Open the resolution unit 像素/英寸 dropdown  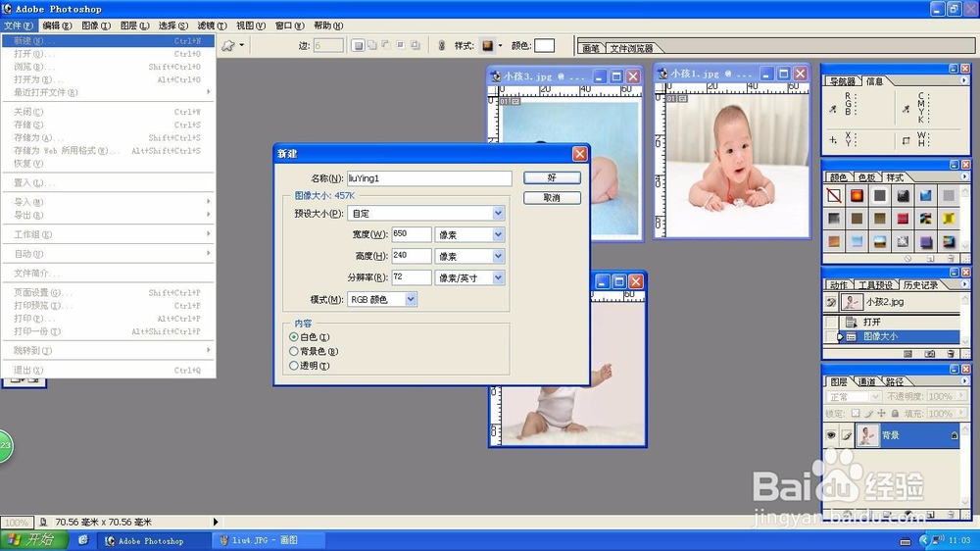point(498,277)
